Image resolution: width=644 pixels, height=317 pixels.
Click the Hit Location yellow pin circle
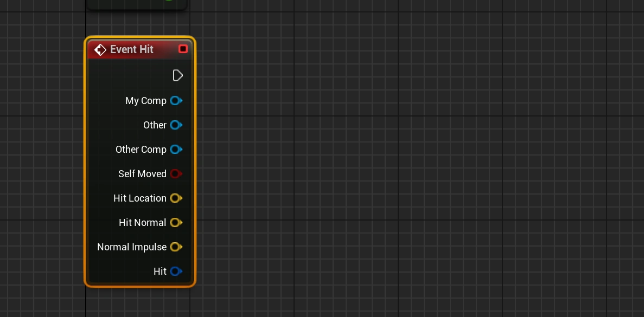click(x=175, y=198)
